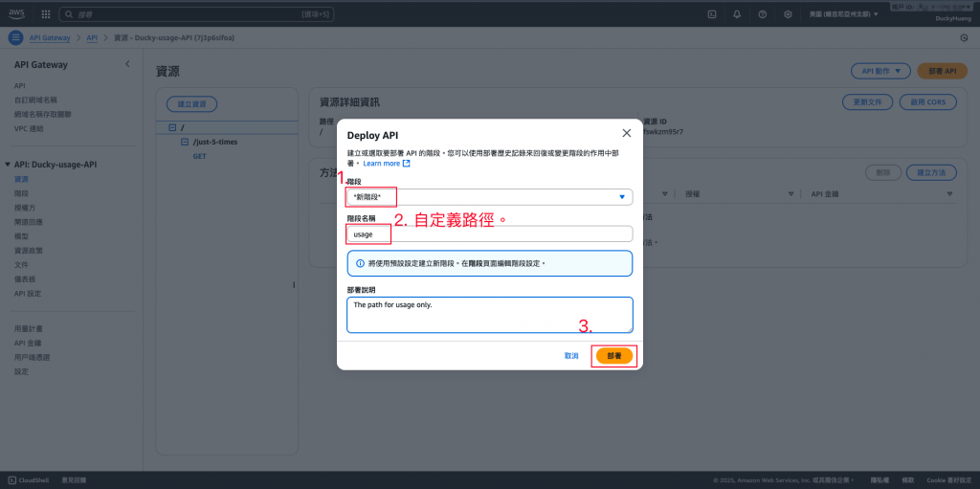Click the search field in top bar

[x=196, y=13]
